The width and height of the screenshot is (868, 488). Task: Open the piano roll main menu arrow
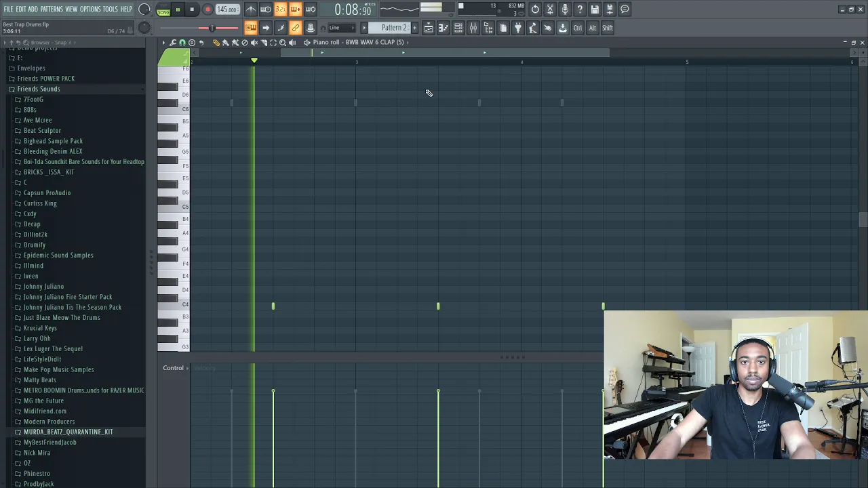coord(163,42)
